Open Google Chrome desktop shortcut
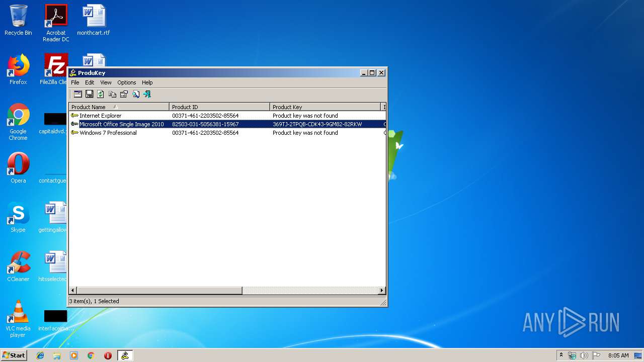The width and height of the screenshot is (644, 362). coord(18,122)
